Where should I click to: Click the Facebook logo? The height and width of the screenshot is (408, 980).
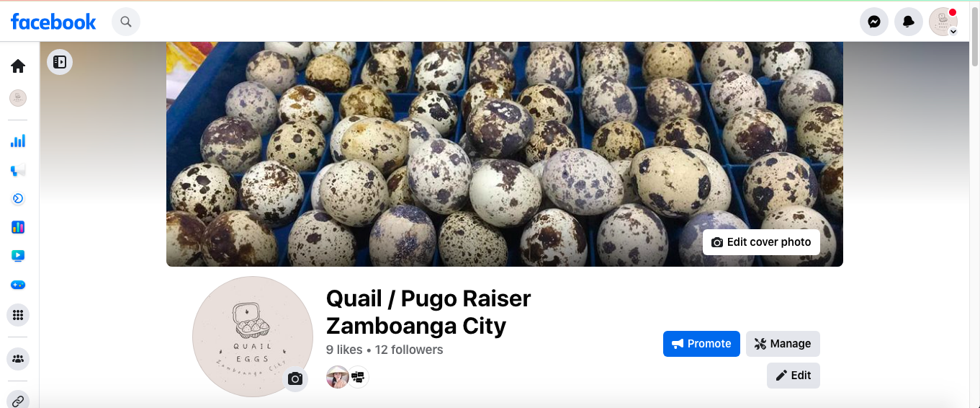53,22
